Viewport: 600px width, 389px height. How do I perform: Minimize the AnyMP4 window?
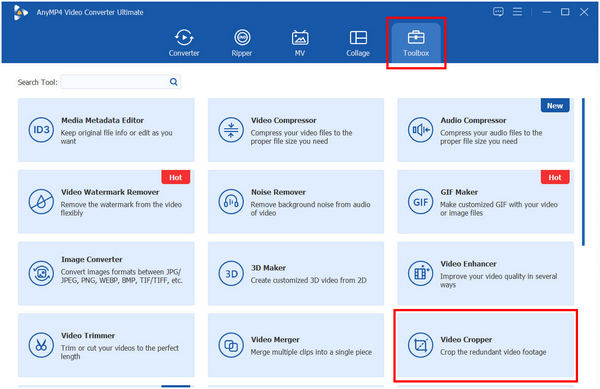point(546,12)
